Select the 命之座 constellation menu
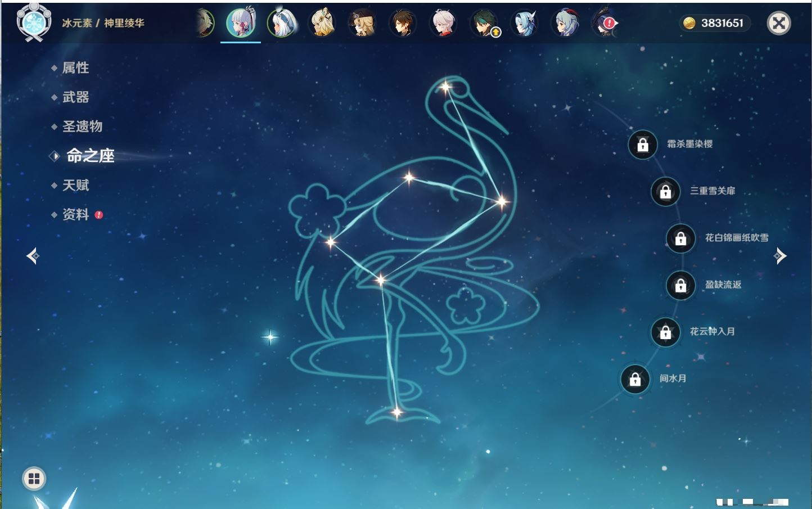This screenshot has height=509, width=812. tap(90, 156)
